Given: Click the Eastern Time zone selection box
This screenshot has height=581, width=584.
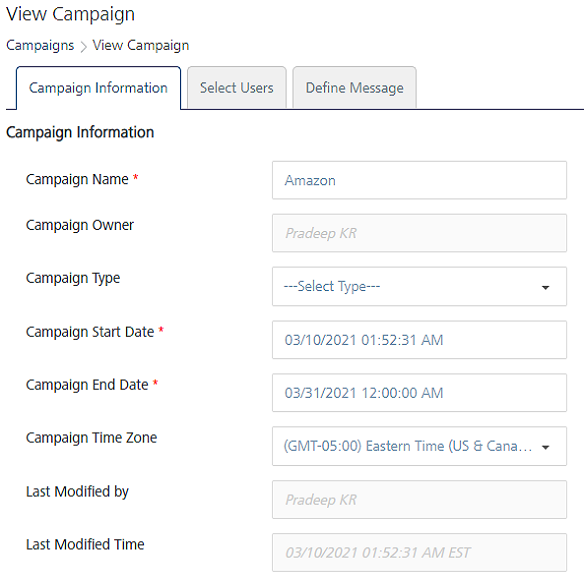Looking at the screenshot, I should (x=419, y=446).
